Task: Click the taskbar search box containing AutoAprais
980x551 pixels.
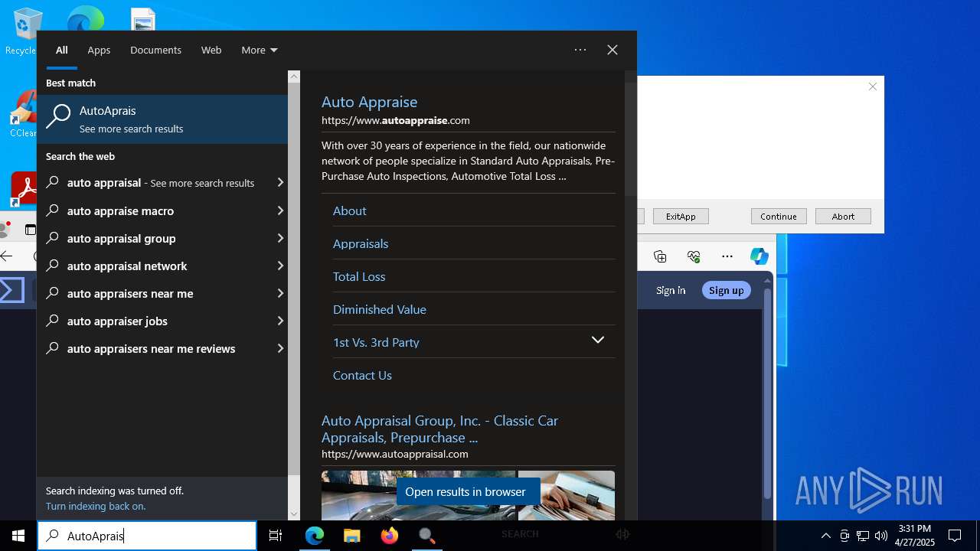Action: click(147, 536)
